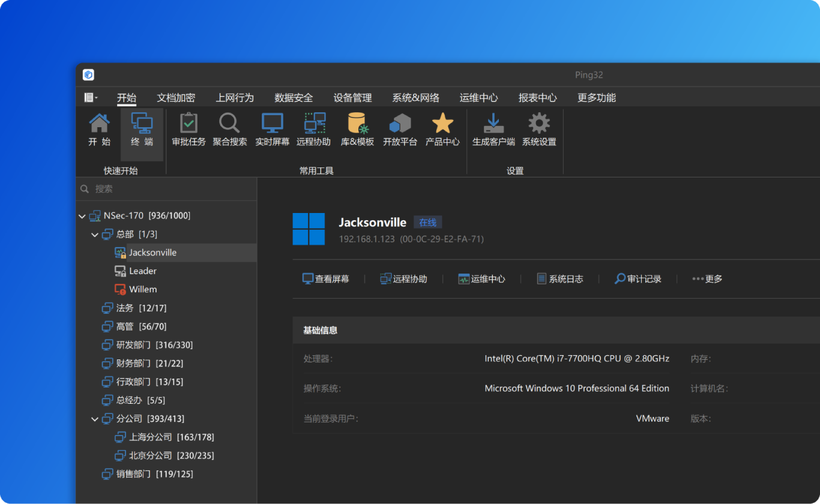
Task: Click the 在线 online status badge
Action: 428,223
